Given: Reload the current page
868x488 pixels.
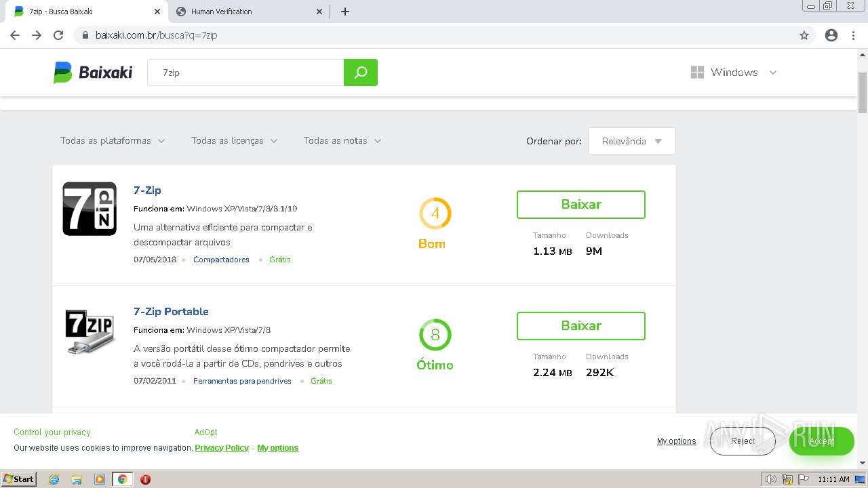Looking at the screenshot, I should pos(58,35).
